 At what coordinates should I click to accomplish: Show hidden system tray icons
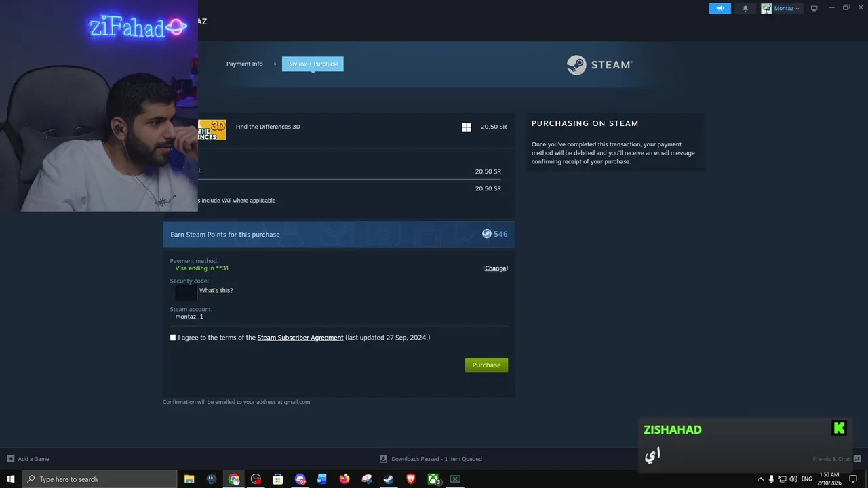pos(760,479)
